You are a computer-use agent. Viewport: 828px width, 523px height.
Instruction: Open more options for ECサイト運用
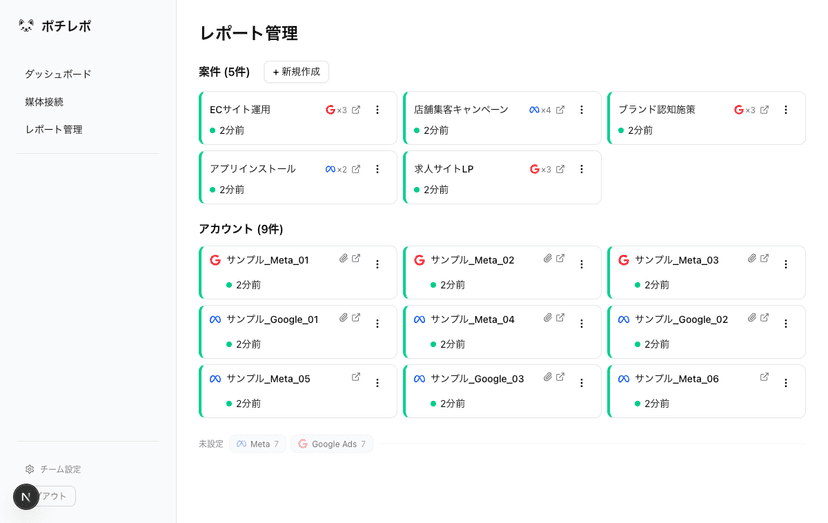pyautogui.click(x=377, y=110)
